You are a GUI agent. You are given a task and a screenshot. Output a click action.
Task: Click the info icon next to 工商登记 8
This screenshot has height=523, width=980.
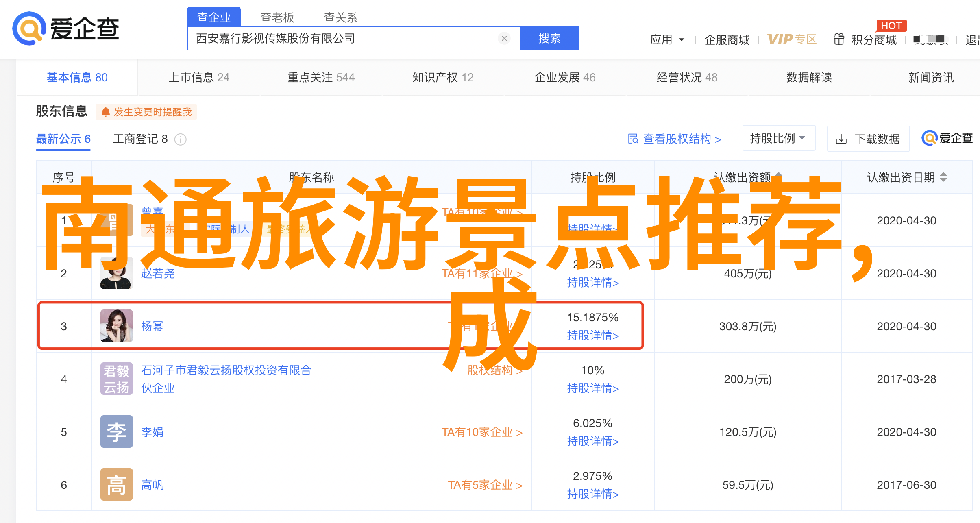[181, 139]
